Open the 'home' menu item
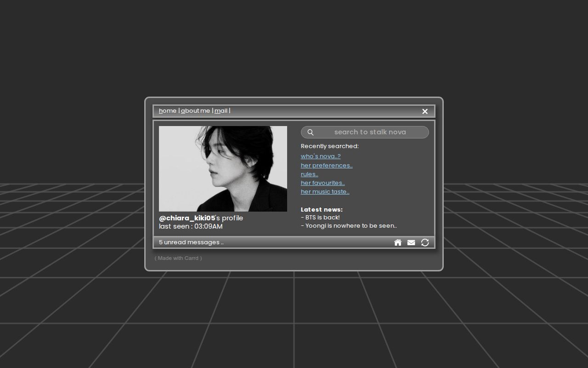 pos(168,111)
